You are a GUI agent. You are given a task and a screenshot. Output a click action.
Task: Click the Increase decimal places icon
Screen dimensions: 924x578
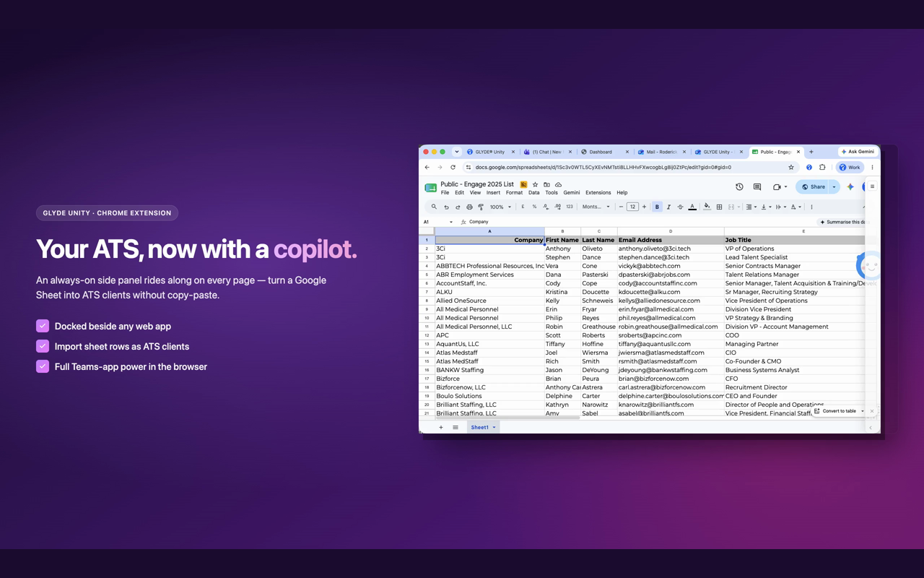coord(557,207)
